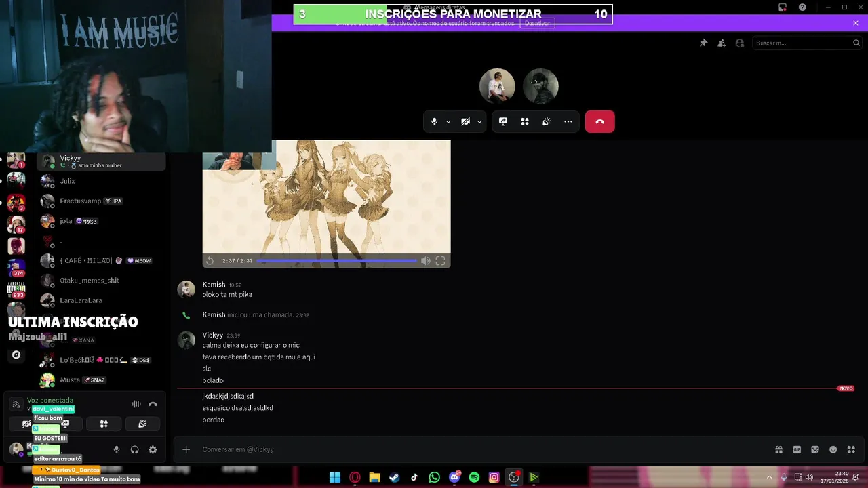Select the Vickyy conversation in the DM list
This screenshot has height=488, width=868.
pos(101,161)
